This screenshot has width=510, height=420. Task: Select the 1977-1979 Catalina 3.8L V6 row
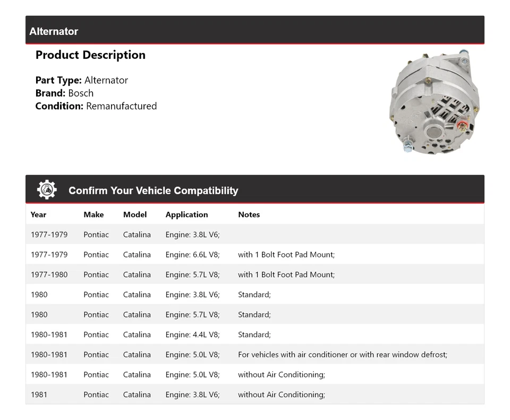[254, 234]
